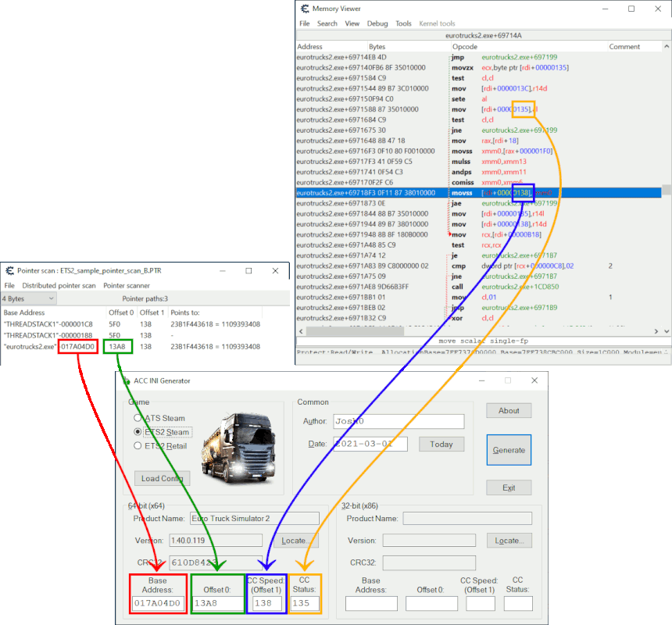Screen dimensions: 672x625
Task: Click 32-bit Version field
Action: coord(429,541)
